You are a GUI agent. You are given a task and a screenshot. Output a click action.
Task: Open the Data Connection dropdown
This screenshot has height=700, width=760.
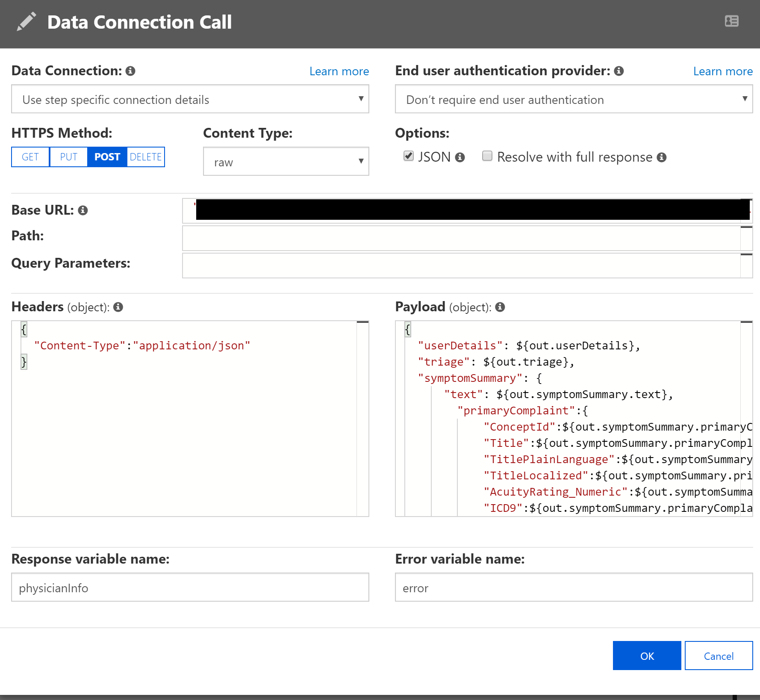(x=190, y=99)
